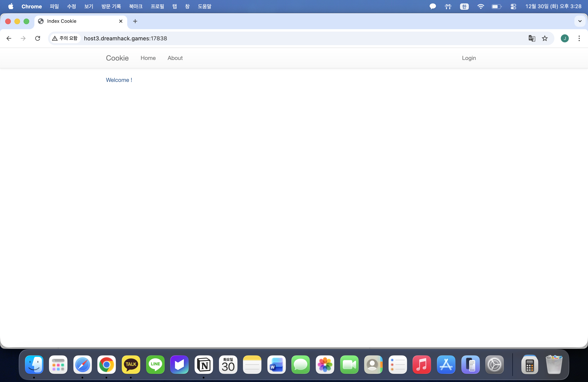Click the back navigation arrow
588x382 pixels.
(x=9, y=38)
